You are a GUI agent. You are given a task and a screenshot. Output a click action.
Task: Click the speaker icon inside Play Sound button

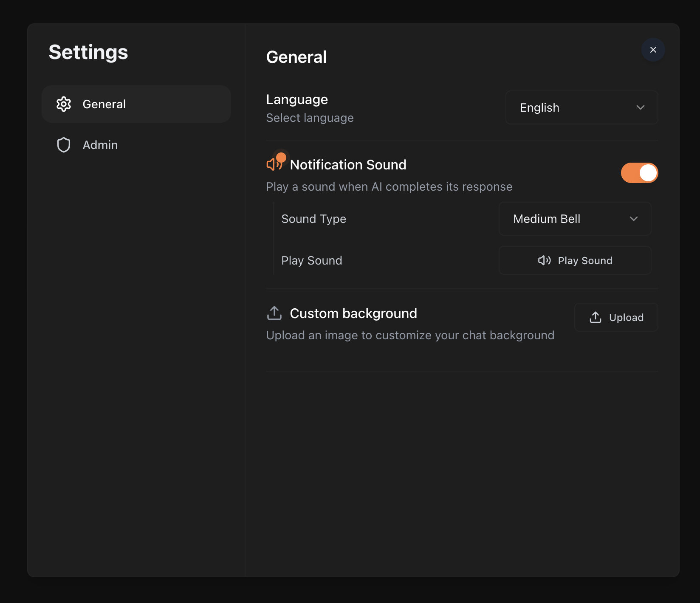pos(544,260)
